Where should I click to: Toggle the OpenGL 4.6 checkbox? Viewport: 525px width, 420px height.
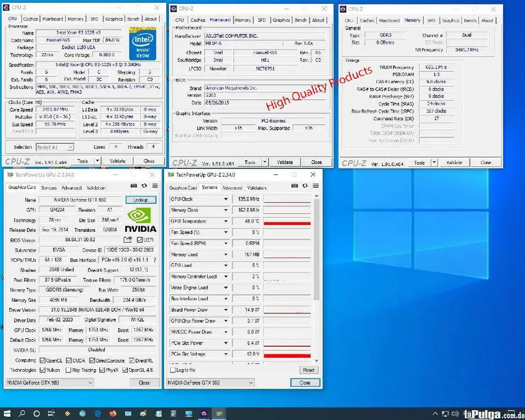point(125,370)
